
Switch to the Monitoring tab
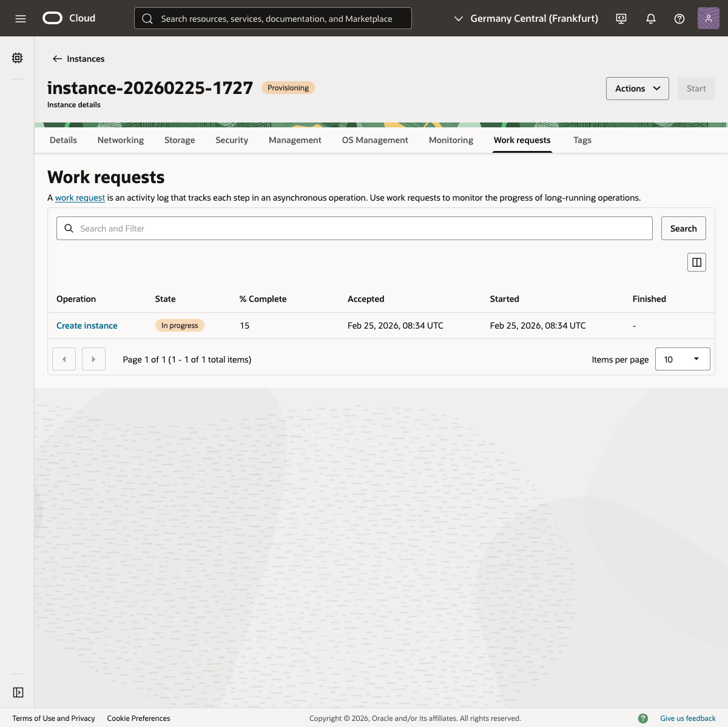451,140
